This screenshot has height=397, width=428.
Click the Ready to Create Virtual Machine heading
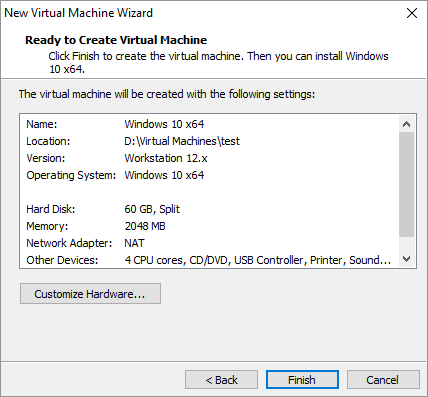116,40
